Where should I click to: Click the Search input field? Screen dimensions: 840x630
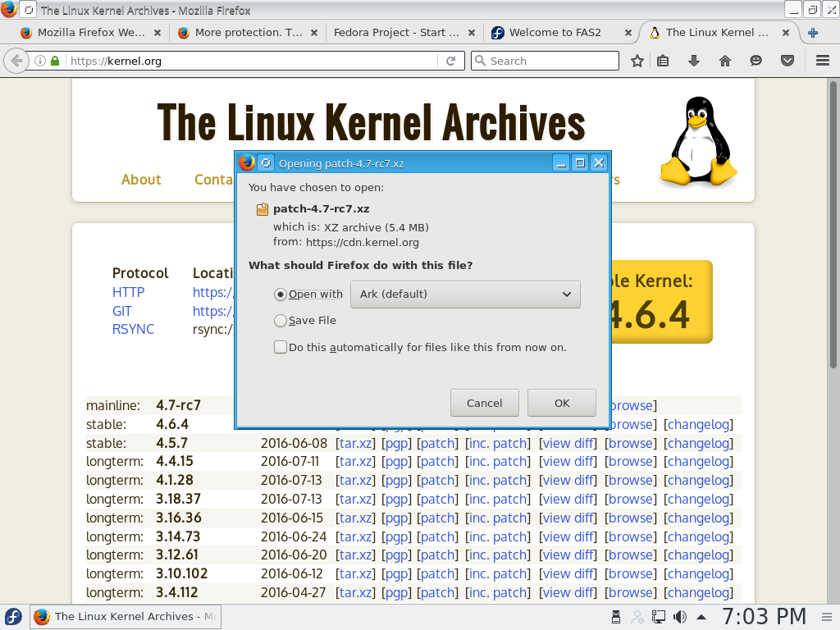point(545,61)
